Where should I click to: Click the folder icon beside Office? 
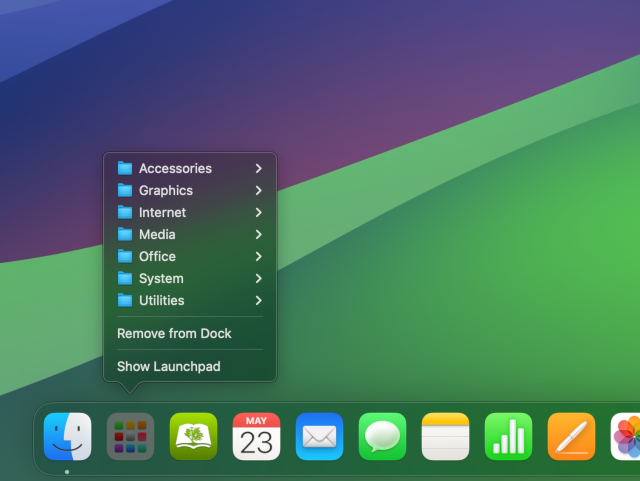[125, 256]
